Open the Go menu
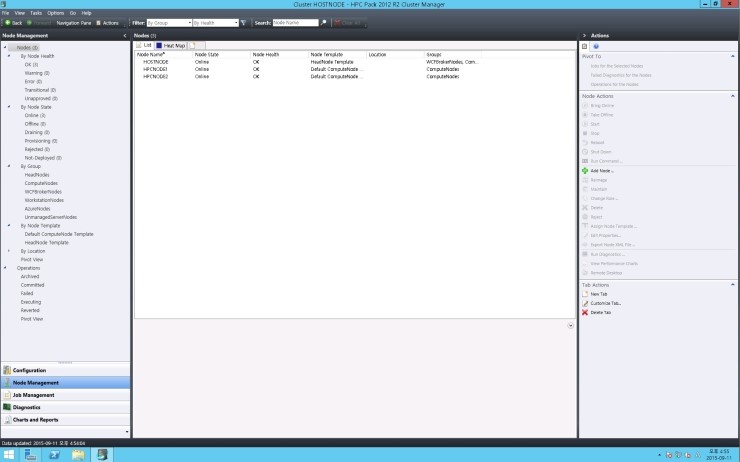The height and width of the screenshot is (462, 740). click(73, 13)
